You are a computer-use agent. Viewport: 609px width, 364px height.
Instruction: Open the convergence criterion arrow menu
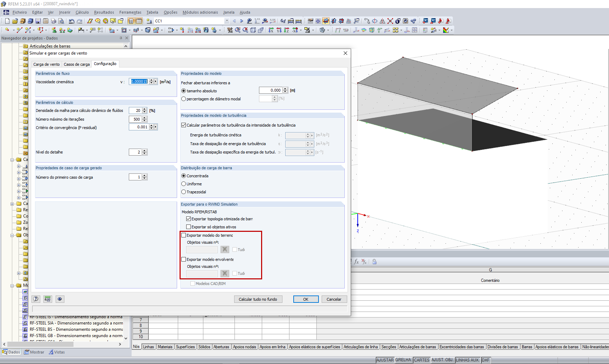pos(156,127)
